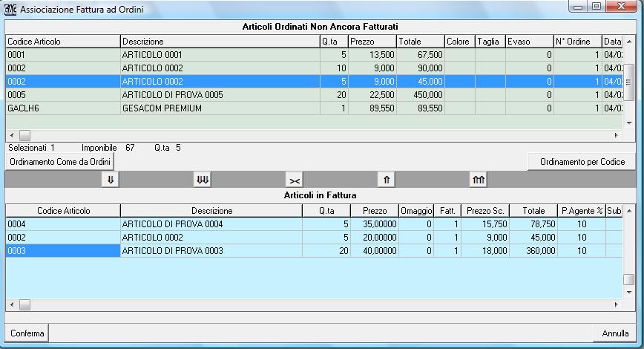Select the GESACOM PREMIUM row
The height and width of the screenshot is (349, 644).
pyautogui.click(x=314, y=108)
